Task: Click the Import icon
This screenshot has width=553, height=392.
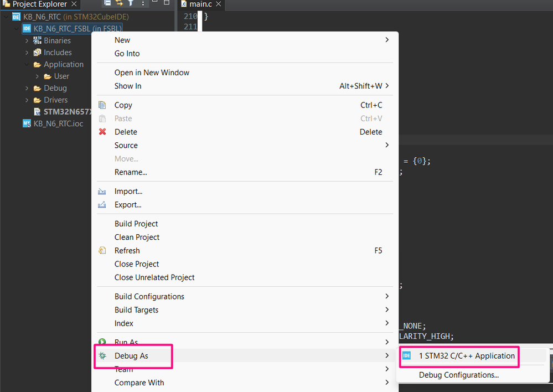Action: tap(102, 191)
